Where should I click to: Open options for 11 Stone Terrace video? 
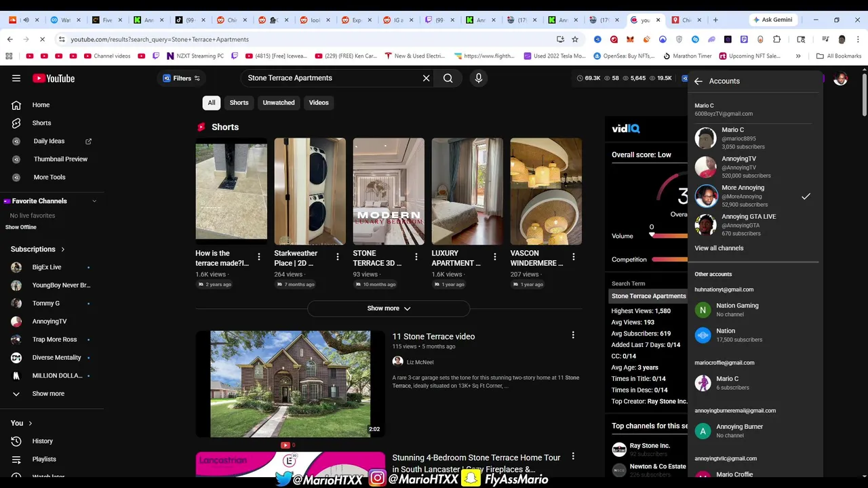tap(573, 335)
